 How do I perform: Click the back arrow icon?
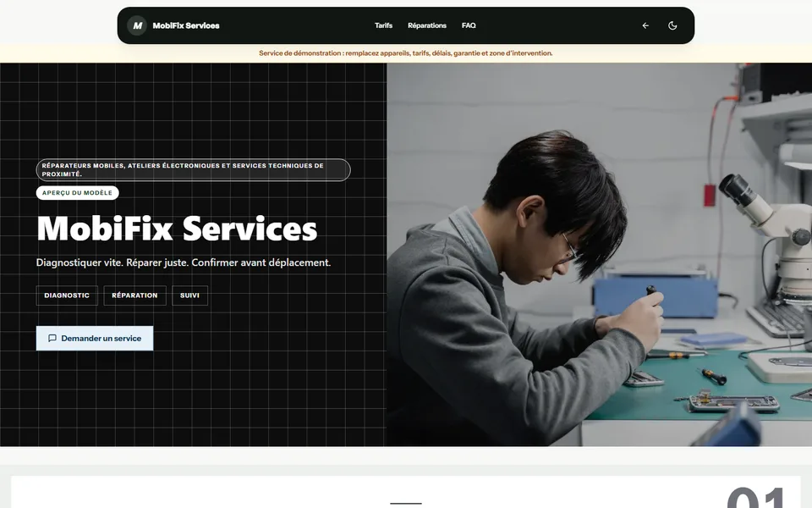(x=645, y=25)
